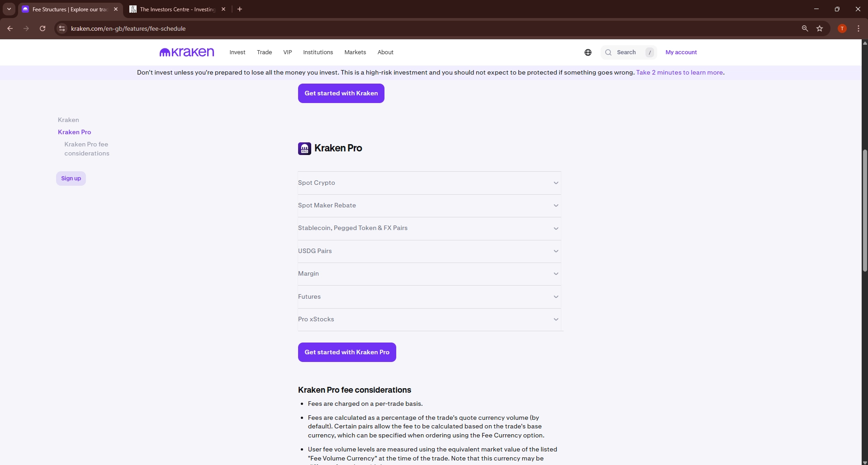Viewport: 868px width, 465px height.
Task: Expand the Spot Crypto section
Action: pos(429,183)
